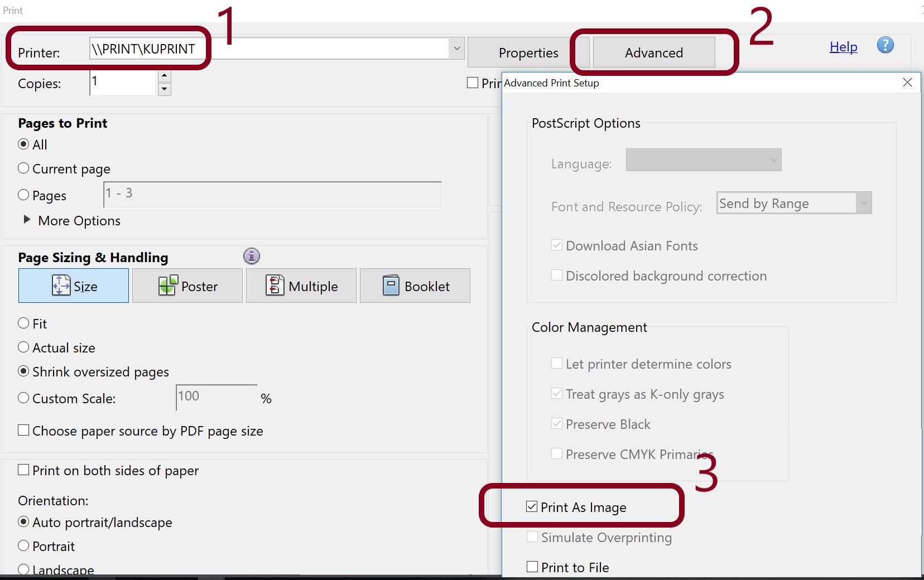Open the printer selection dropdown
This screenshot has width=924, height=580.
pyautogui.click(x=456, y=49)
